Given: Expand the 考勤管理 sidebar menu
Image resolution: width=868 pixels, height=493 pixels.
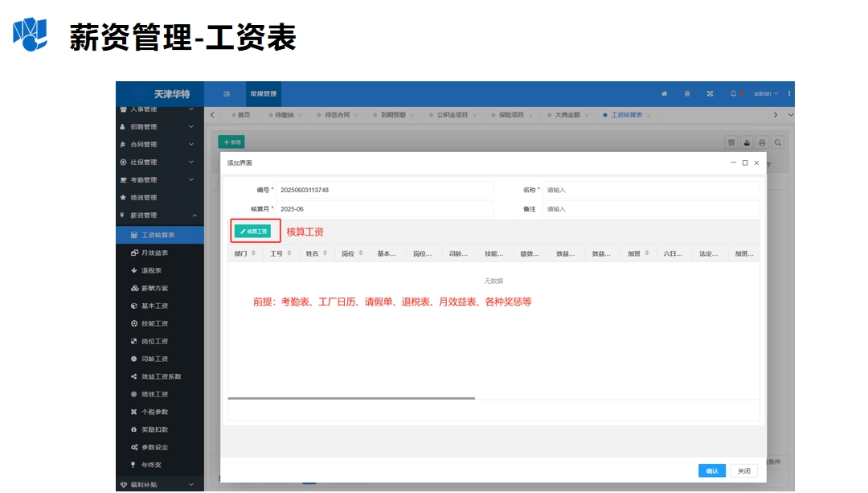Looking at the screenshot, I should point(160,180).
